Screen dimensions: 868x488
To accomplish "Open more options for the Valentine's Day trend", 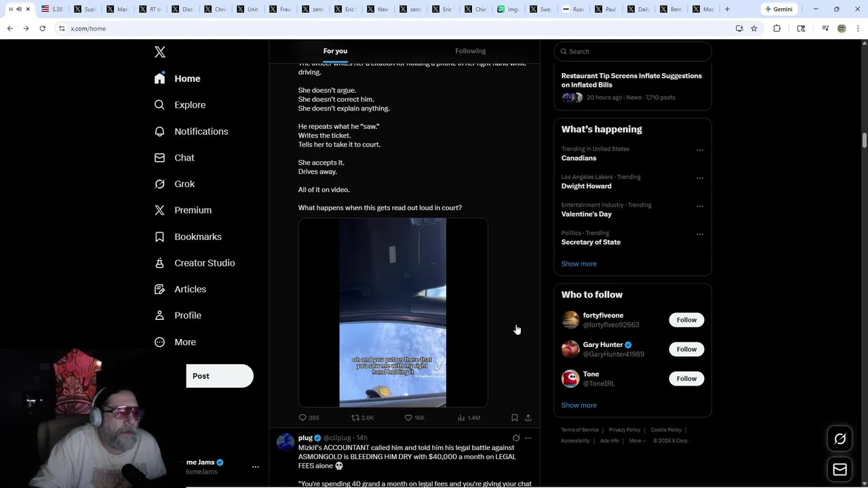I will click(x=700, y=206).
